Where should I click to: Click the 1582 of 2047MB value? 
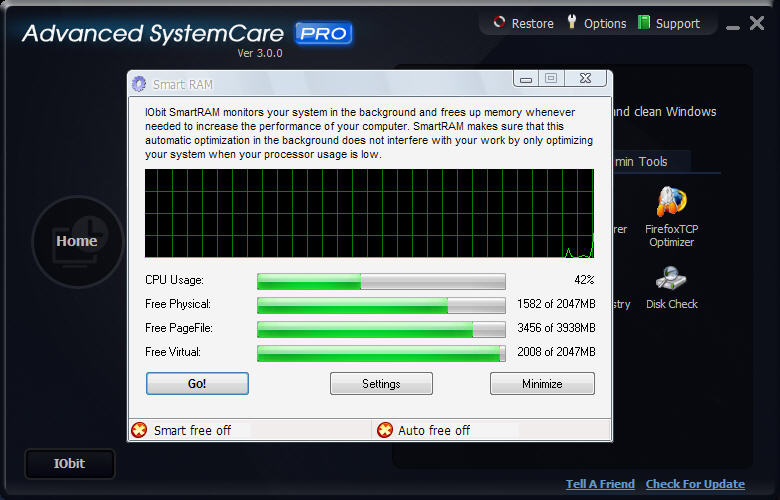tap(556, 304)
